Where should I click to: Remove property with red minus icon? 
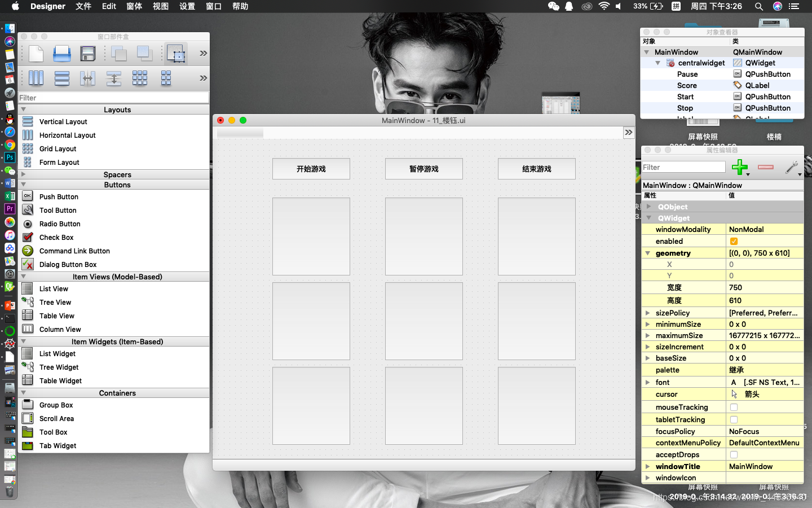(x=766, y=167)
